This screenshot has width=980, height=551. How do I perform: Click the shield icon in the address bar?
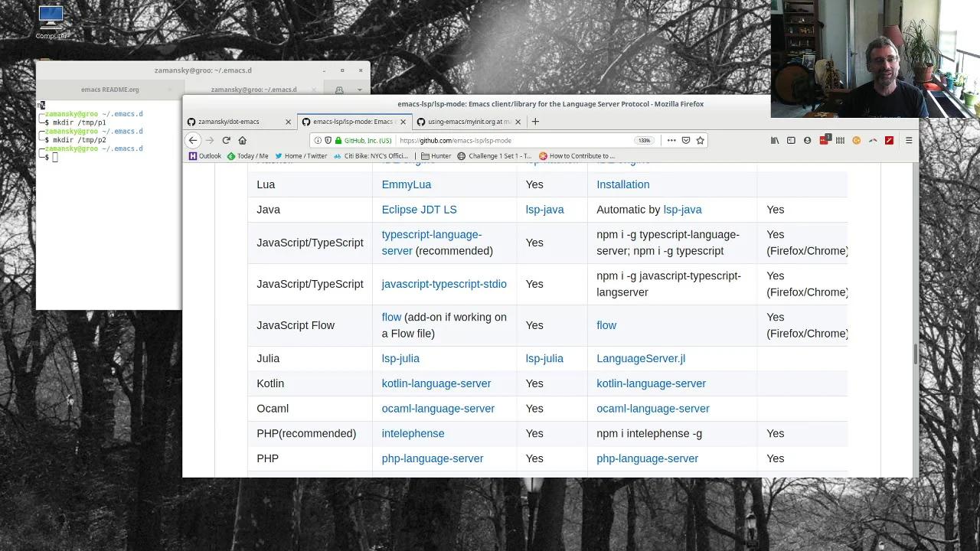328,140
